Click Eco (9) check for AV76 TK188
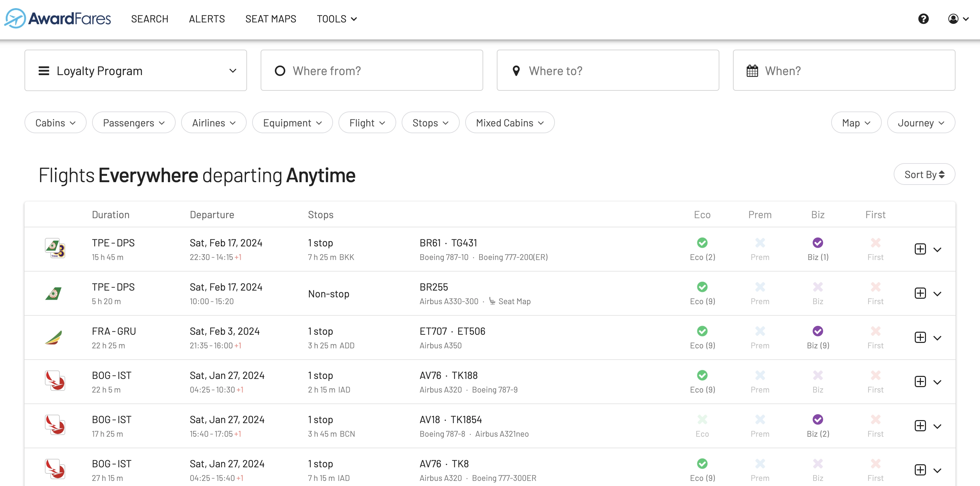Screen dimensions: 980x486 click(702, 375)
